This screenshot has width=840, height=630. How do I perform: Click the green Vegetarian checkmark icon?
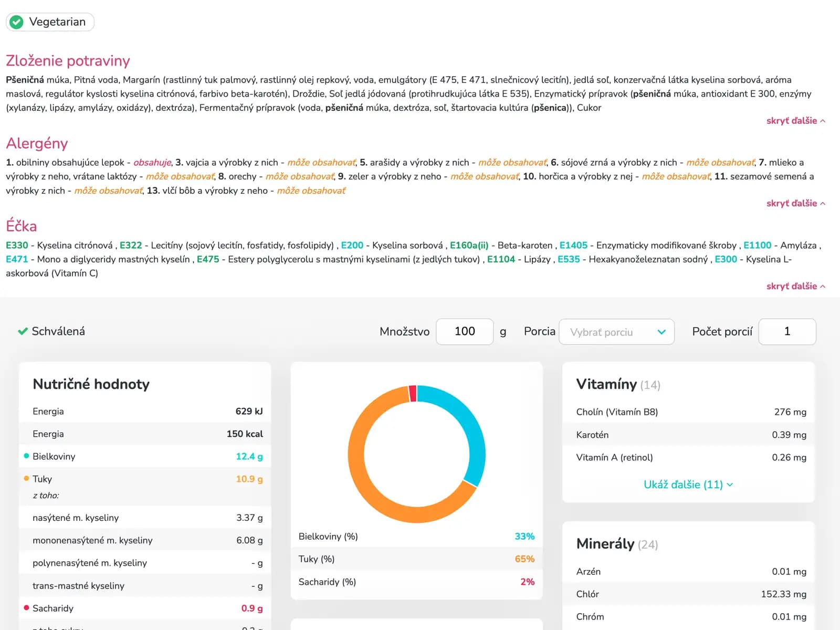tap(17, 22)
